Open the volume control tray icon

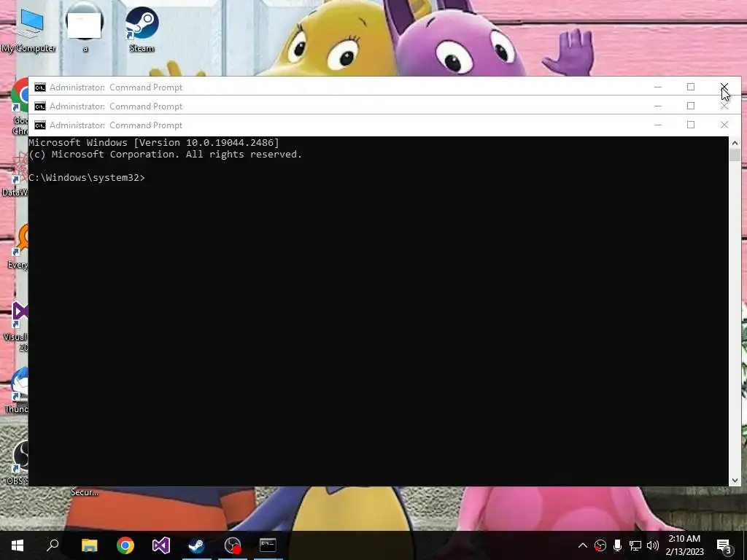(653, 545)
